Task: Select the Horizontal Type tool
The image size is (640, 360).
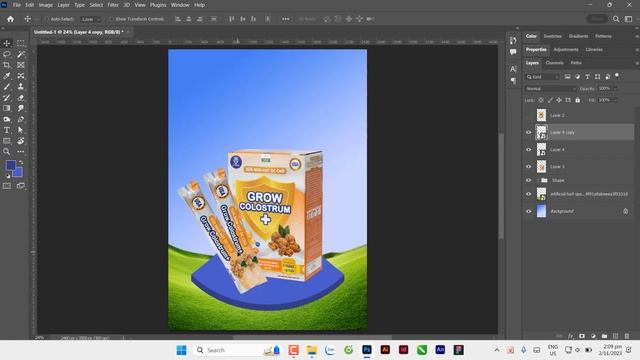Action: pos(7,130)
